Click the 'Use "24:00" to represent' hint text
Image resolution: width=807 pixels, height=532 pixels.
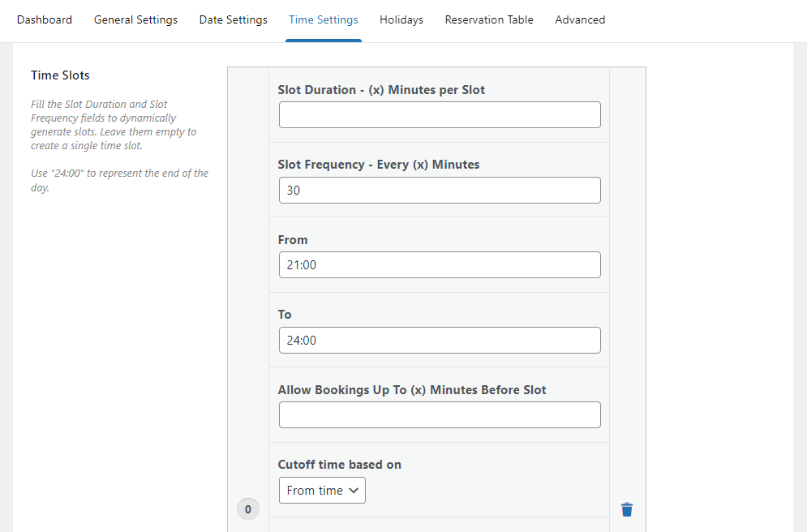[x=119, y=180]
